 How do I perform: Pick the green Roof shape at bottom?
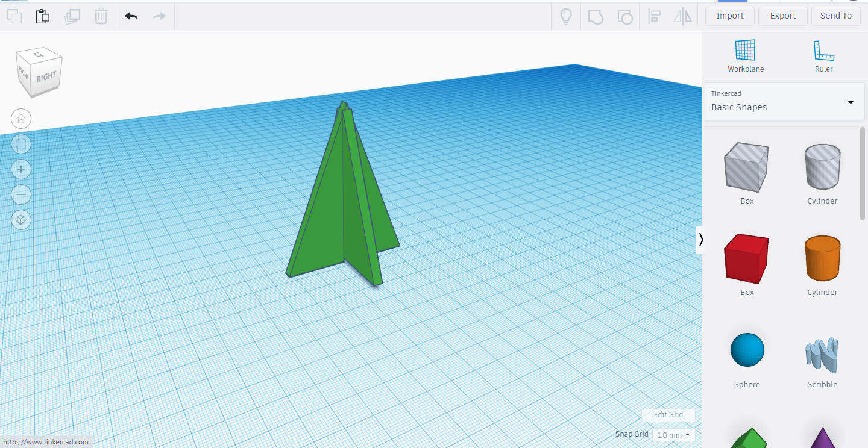click(x=748, y=438)
